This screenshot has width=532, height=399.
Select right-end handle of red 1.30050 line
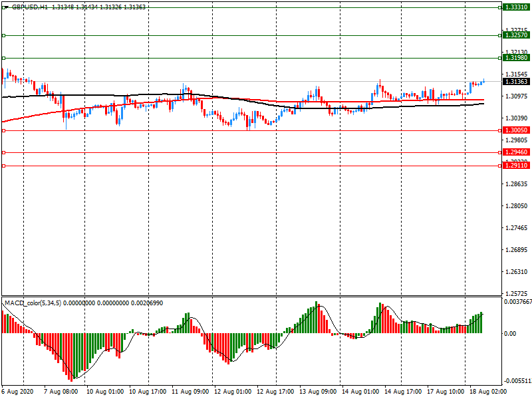[x=499, y=131]
